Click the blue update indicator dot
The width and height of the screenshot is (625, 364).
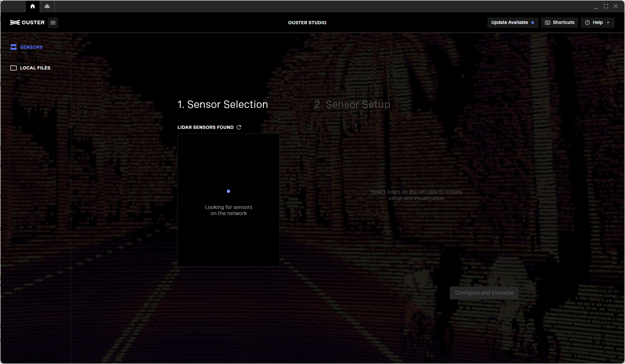tap(533, 23)
